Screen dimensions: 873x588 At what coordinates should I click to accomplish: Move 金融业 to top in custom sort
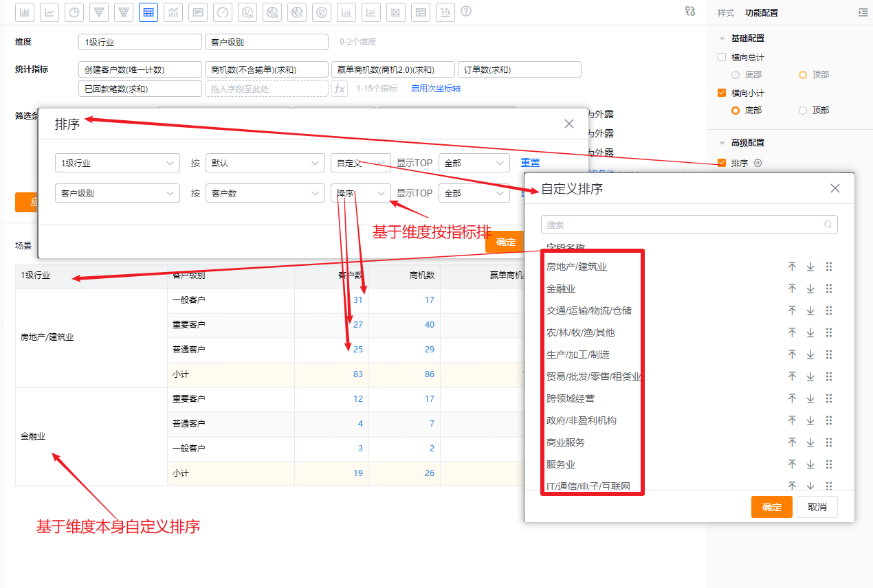click(x=792, y=289)
